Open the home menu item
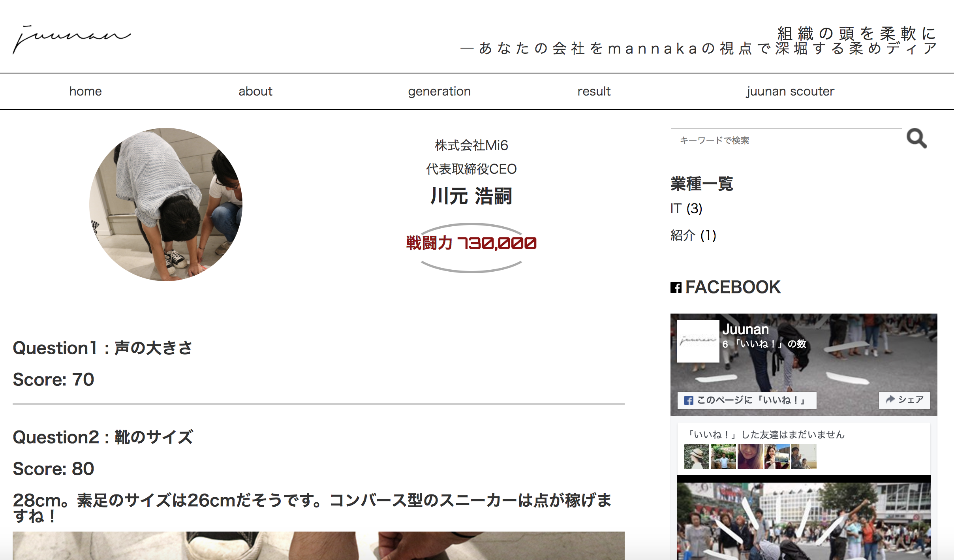 (x=85, y=91)
